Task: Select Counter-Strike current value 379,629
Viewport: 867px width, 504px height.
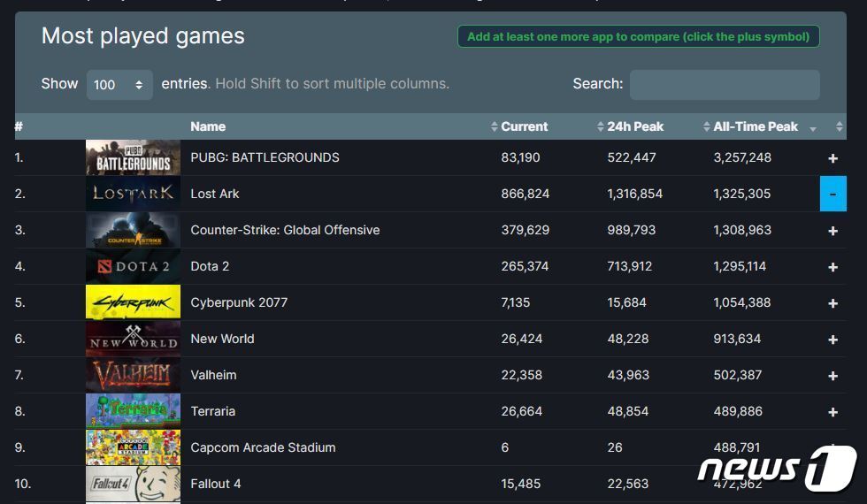Action: pyautogui.click(x=525, y=230)
